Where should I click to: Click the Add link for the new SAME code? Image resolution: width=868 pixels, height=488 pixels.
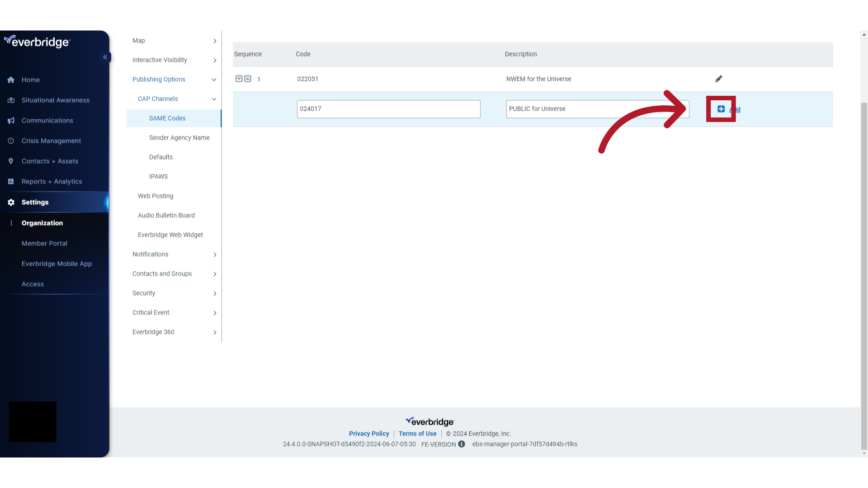[735, 109]
